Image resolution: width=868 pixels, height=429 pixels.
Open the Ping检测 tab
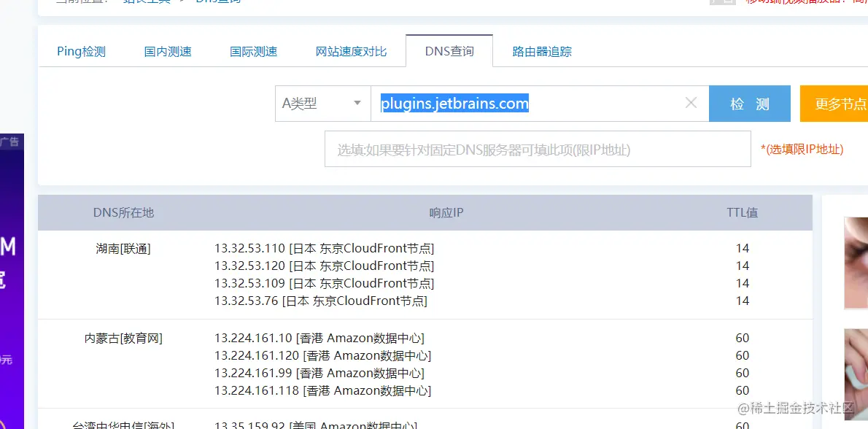click(82, 52)
